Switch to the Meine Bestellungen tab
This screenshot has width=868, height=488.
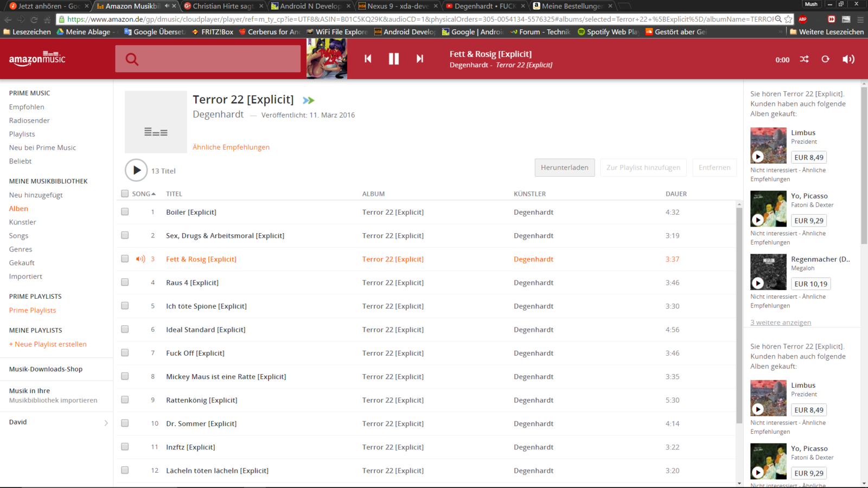coord(572,6)
